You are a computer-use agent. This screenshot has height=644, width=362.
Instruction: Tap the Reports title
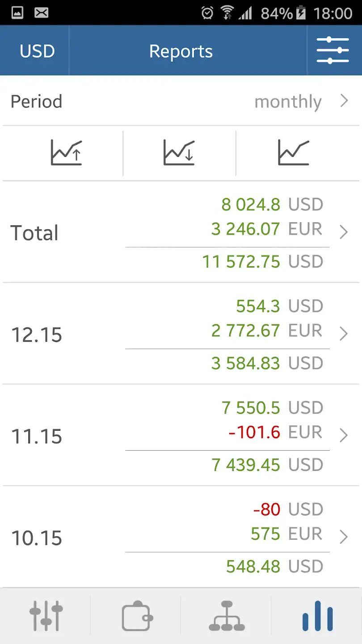181,51
